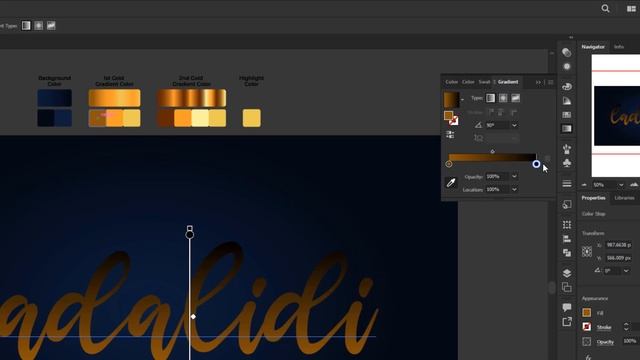Click the Stroke swatch in Appearance

[x=587, y=327]
